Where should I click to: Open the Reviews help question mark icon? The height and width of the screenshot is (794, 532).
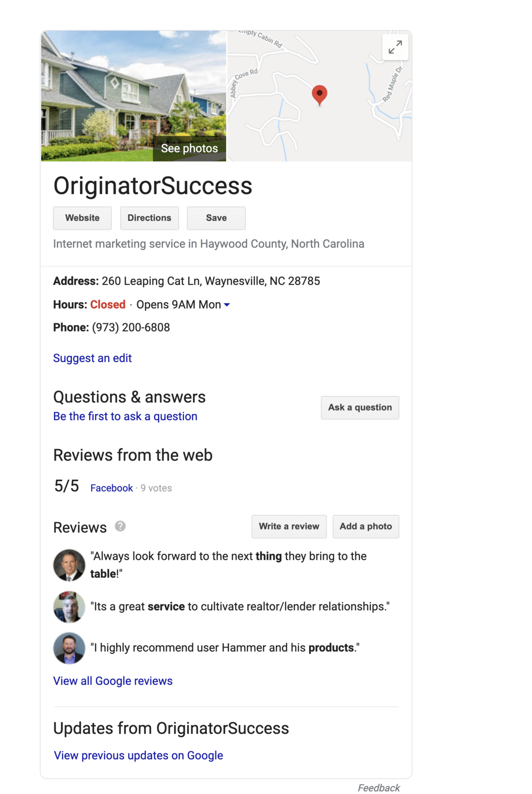click(x=120, y=526)
